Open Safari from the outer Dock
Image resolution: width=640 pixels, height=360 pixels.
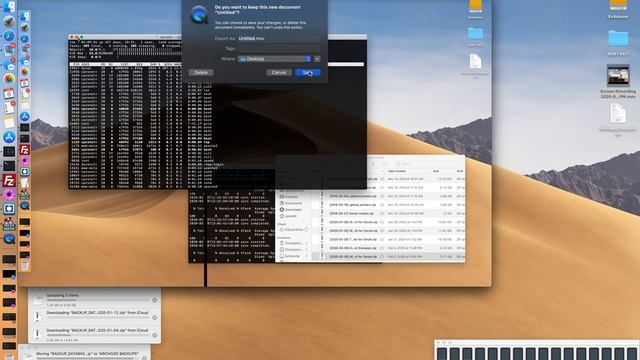9,36
